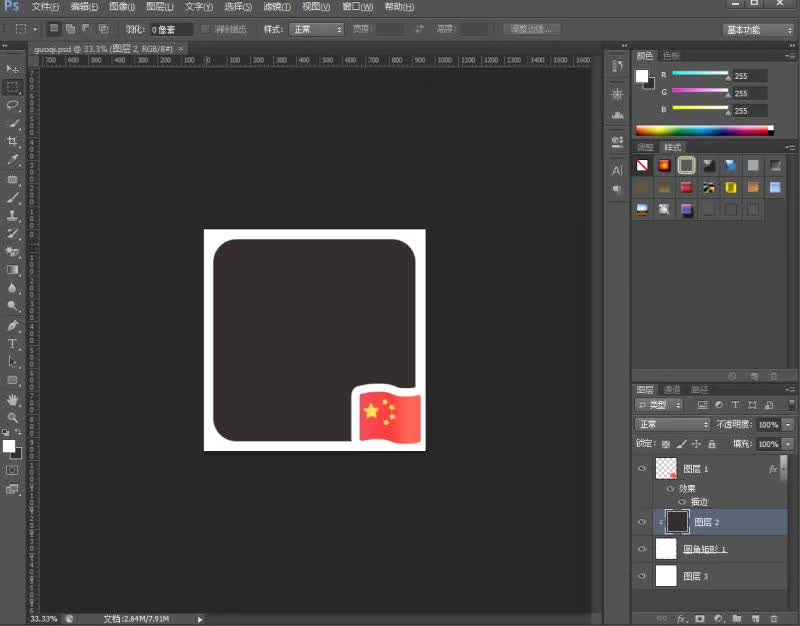Select the Pen tool
Screen dimensions: 800x626
coord(13,326)
